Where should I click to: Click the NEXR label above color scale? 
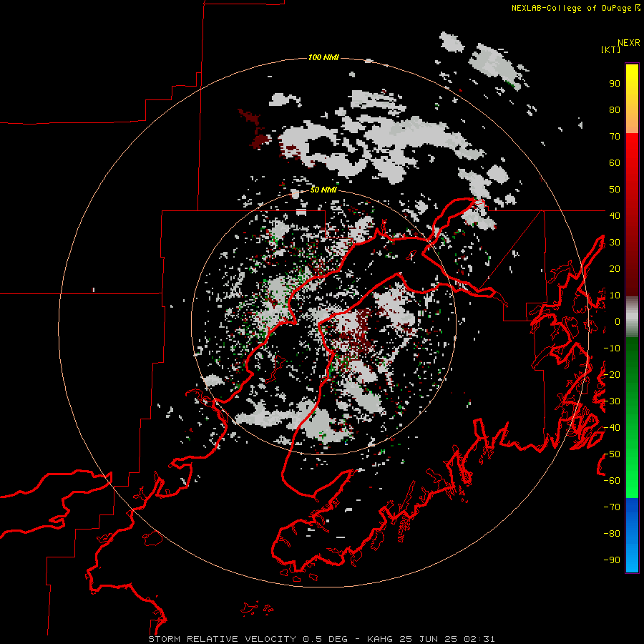tap(628, 43)
